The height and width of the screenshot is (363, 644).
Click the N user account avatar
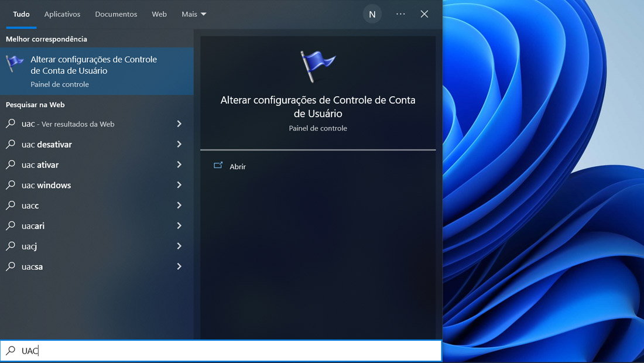[x=372, y=15]
